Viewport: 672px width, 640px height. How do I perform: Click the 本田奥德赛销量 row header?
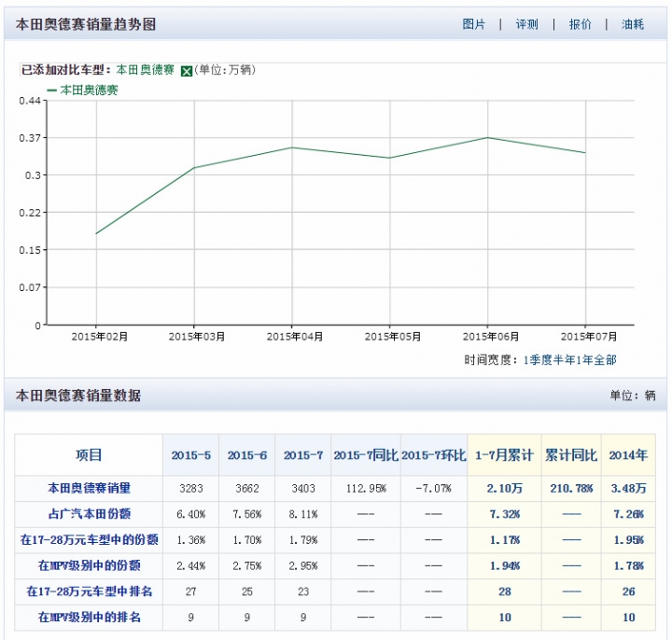[x=89, y=488]
